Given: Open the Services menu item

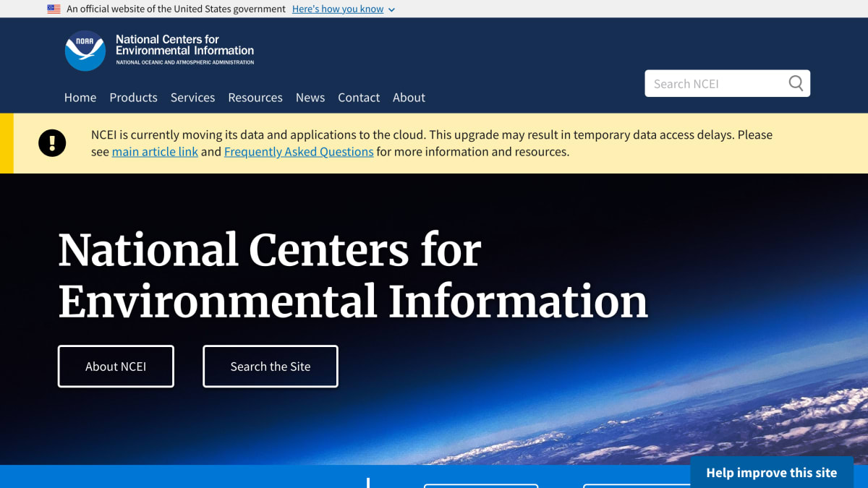Looking at the screenshot, I should coord(192,98).
